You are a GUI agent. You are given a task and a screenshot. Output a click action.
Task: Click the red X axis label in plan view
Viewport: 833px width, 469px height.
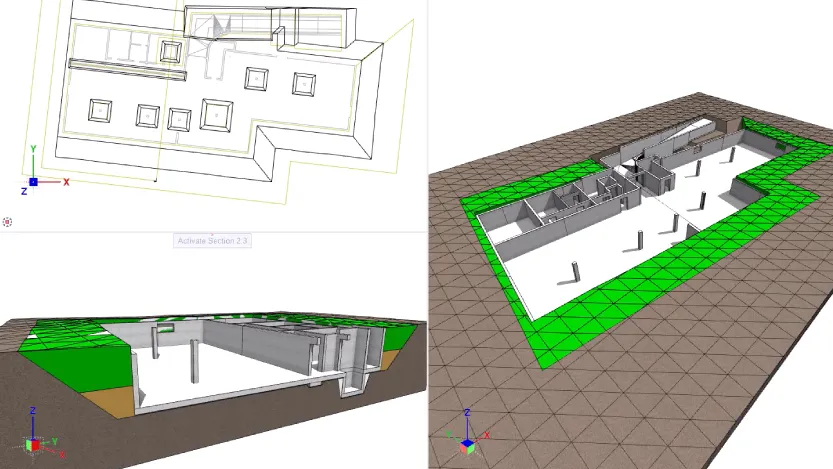66,182
